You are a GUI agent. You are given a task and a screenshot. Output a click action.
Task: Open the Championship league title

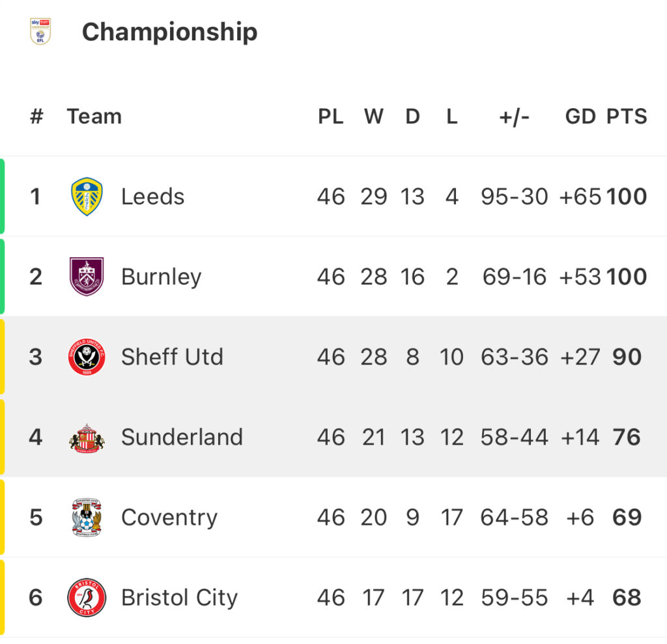(170, 32)
